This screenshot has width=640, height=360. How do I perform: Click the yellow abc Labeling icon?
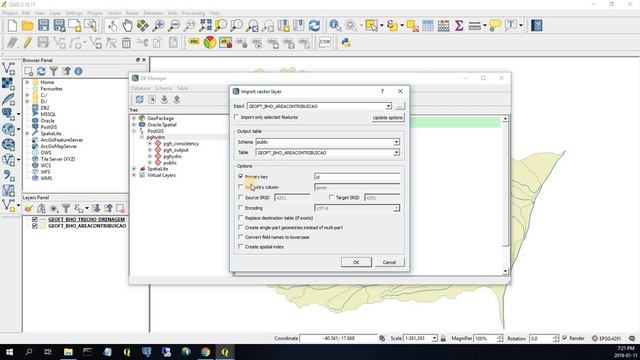pyautogui.click(x=194, y=42)
